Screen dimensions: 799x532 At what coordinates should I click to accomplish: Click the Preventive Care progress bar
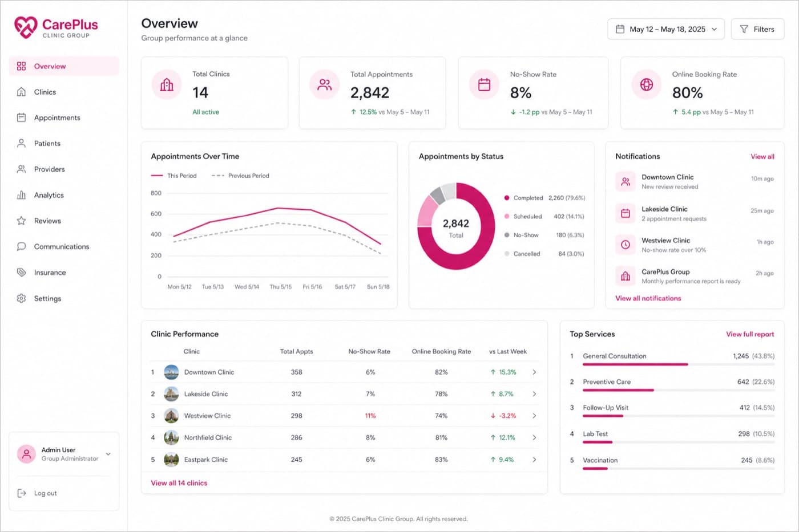[679, 390]
